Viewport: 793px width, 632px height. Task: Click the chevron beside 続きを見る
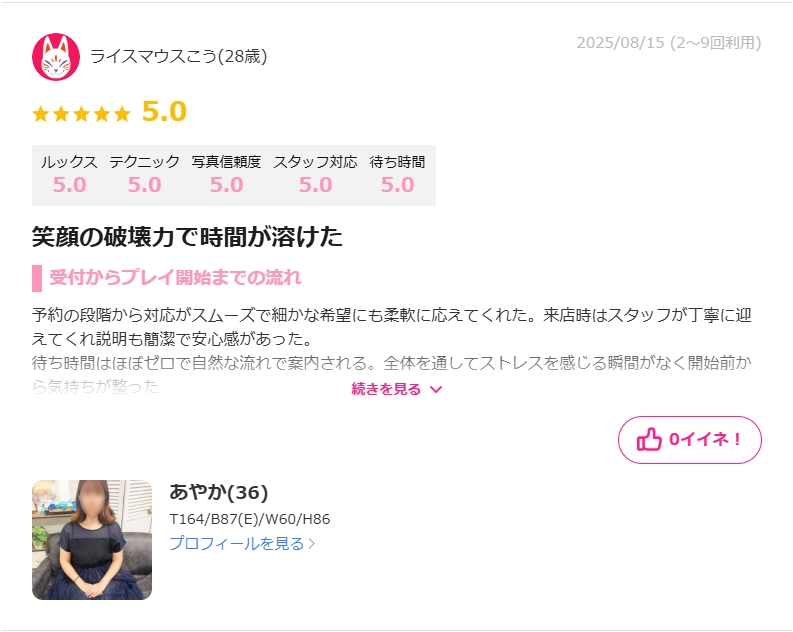pos(436,389)
